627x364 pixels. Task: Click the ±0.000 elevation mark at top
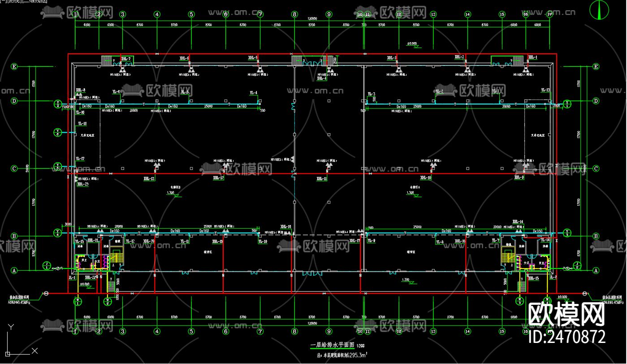(411, 43)
